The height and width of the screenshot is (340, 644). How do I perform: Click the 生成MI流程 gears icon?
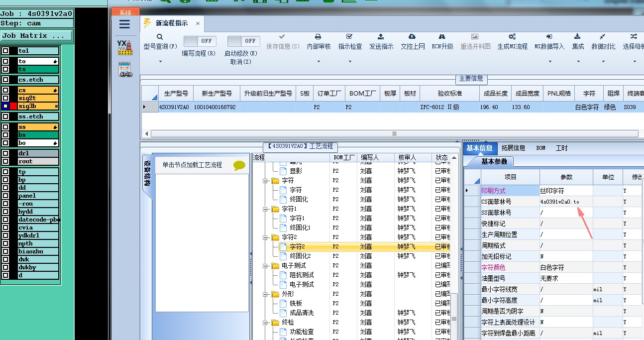tap(512, 37)
